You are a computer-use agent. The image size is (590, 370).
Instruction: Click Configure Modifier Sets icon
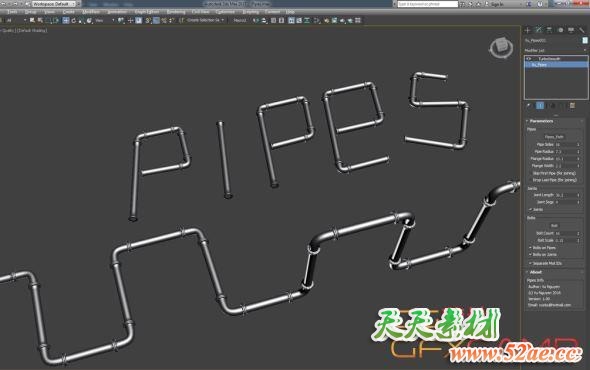572,106
